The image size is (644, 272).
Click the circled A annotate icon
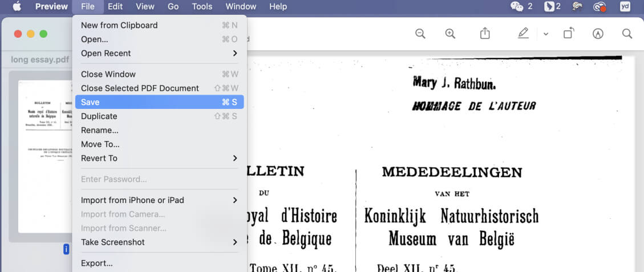pos(598,34)
